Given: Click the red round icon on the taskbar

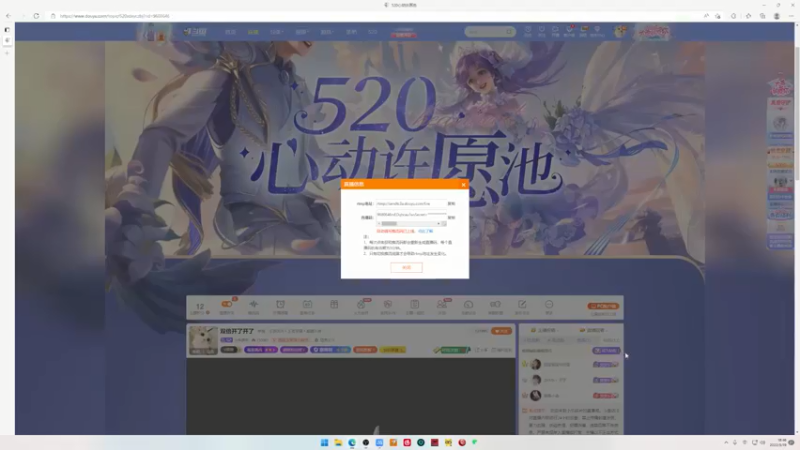Looking at the screenshot, I should tap(462, 442).
